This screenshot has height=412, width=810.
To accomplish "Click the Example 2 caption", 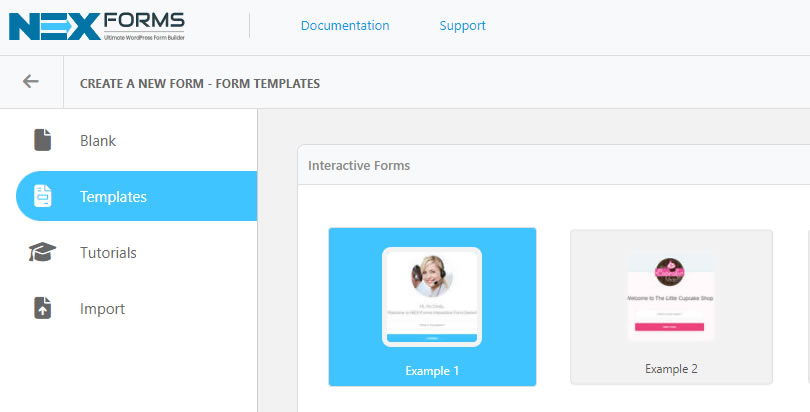I will 671,369.
